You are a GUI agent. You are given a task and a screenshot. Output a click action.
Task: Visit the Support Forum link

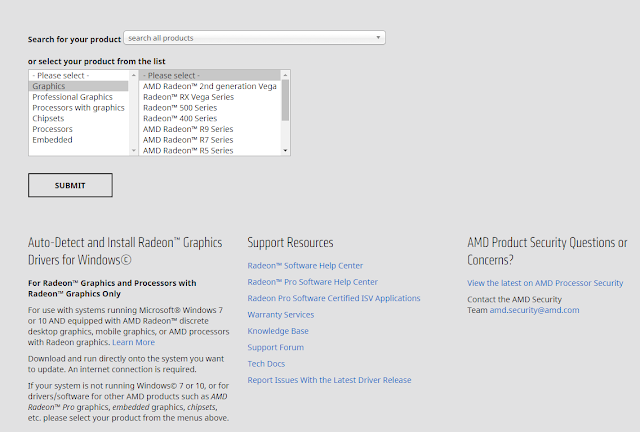pyautogui.click(x=276, y=347)
